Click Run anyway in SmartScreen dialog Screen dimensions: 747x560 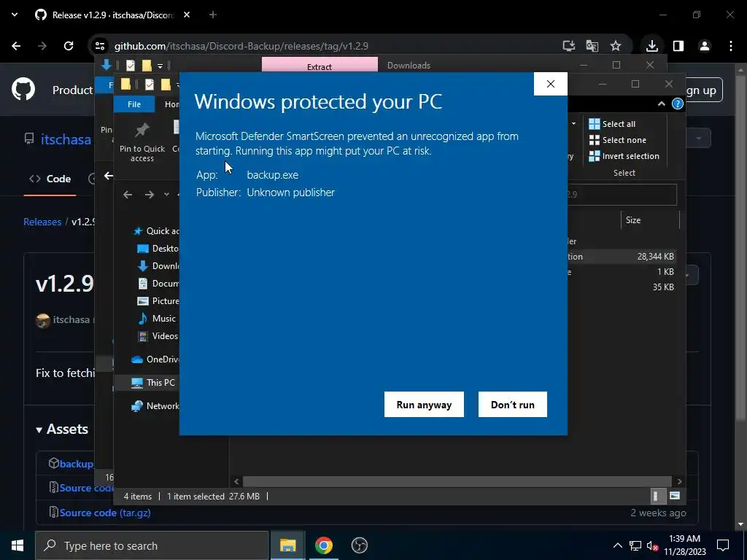click(424, 404)
